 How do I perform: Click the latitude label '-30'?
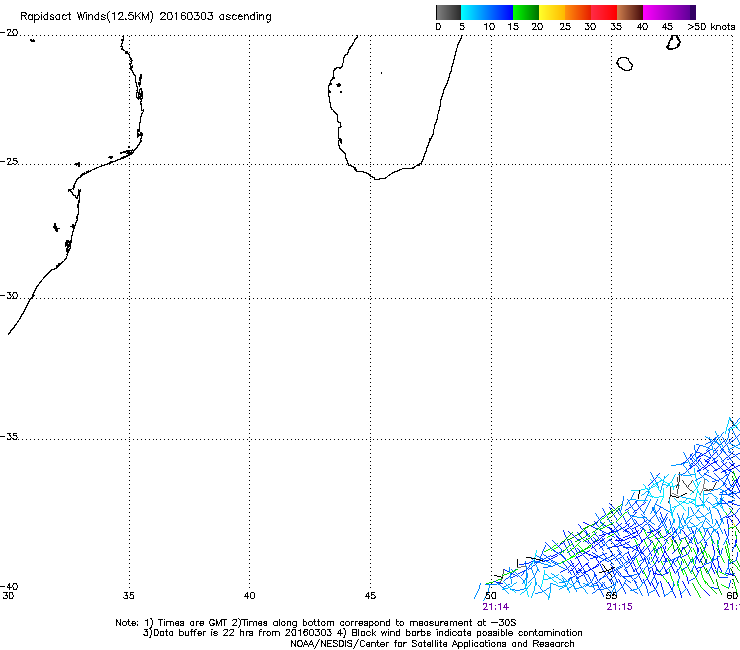point(9,295)
